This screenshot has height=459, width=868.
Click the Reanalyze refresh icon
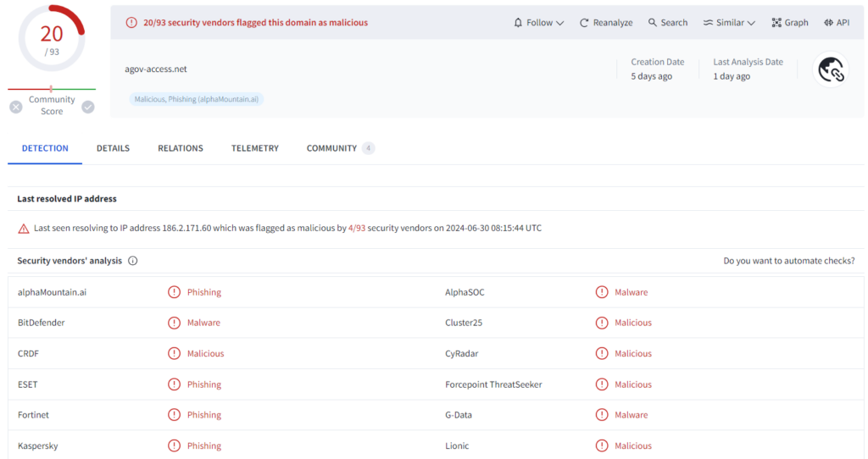tap(584, 23)
